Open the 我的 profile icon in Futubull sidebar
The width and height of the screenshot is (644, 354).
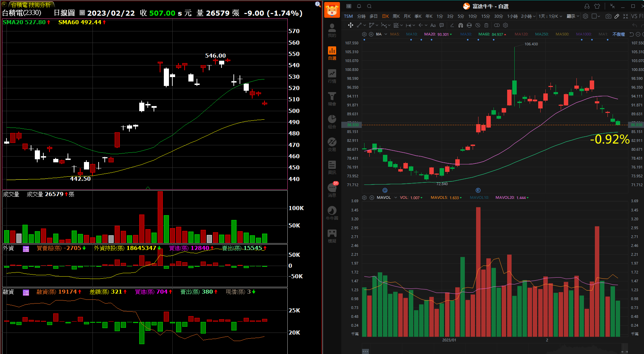point(332,30)
